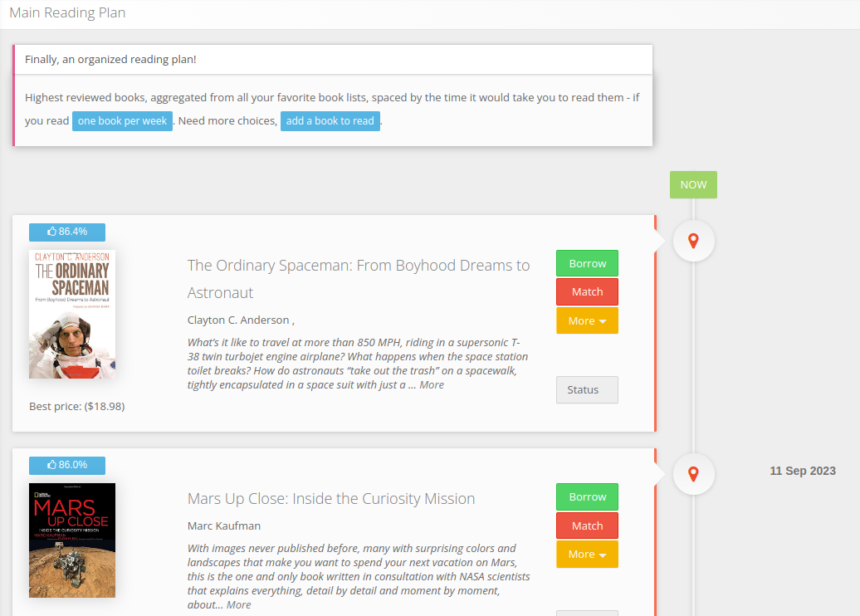Expand description More link for Ordinary Spaceman
This screenshot has width=860, height=616.
(x=432, y=385)
